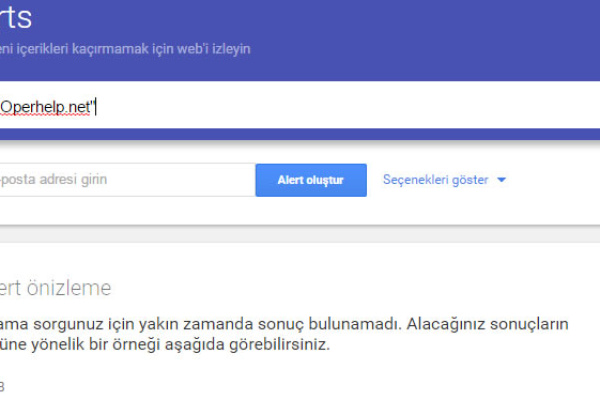Screen dimensions: 600x400
Task: Click the line ending aşağıda görebilirsiniz
Action: (165, 344)
